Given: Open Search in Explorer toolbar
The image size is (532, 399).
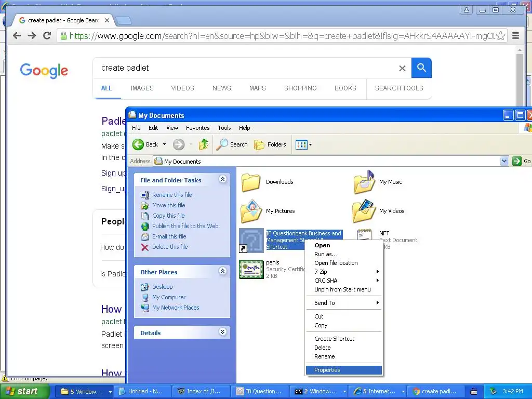Looking at the screenshot, I should point(232,144).
